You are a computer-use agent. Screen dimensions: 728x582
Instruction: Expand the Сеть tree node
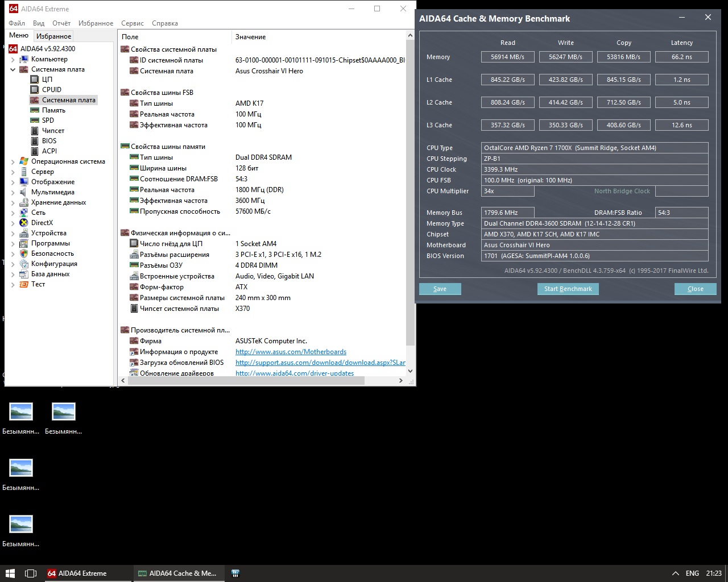coord(13,213)
